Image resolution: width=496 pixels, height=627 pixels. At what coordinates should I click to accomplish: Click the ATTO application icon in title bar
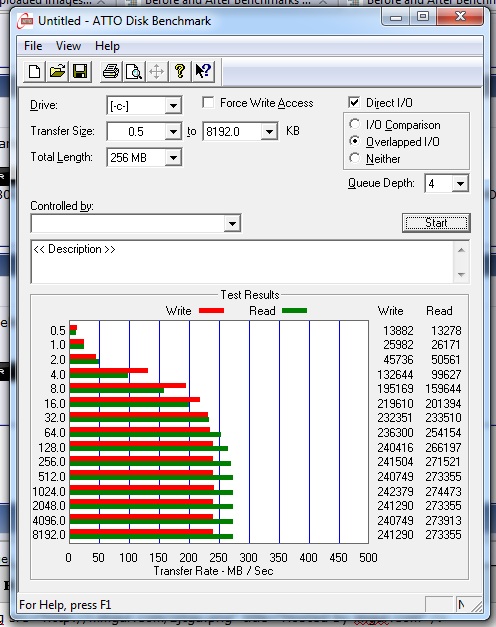point(25,21)
